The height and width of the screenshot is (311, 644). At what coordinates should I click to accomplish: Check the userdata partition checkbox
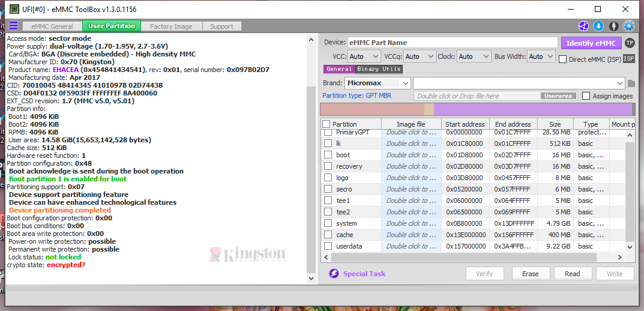[x=328, y=246]
